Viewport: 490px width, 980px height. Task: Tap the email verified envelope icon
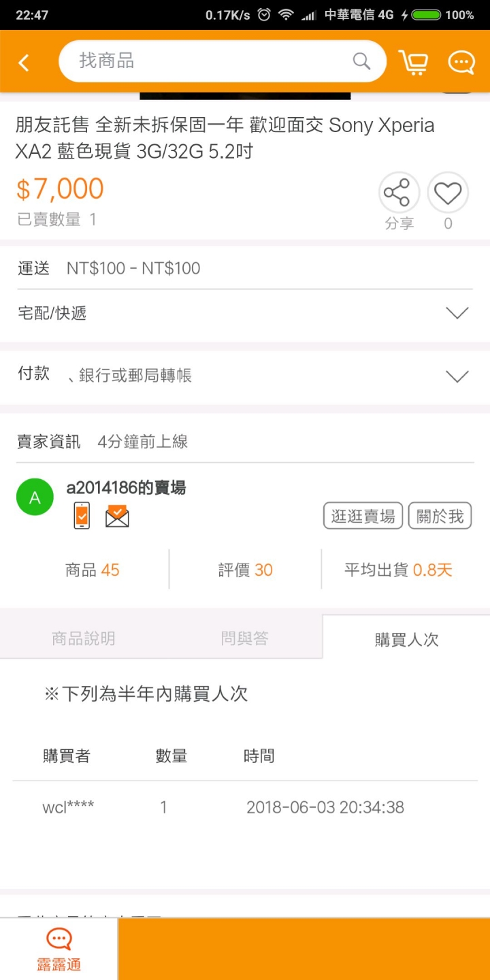[117, 517]
